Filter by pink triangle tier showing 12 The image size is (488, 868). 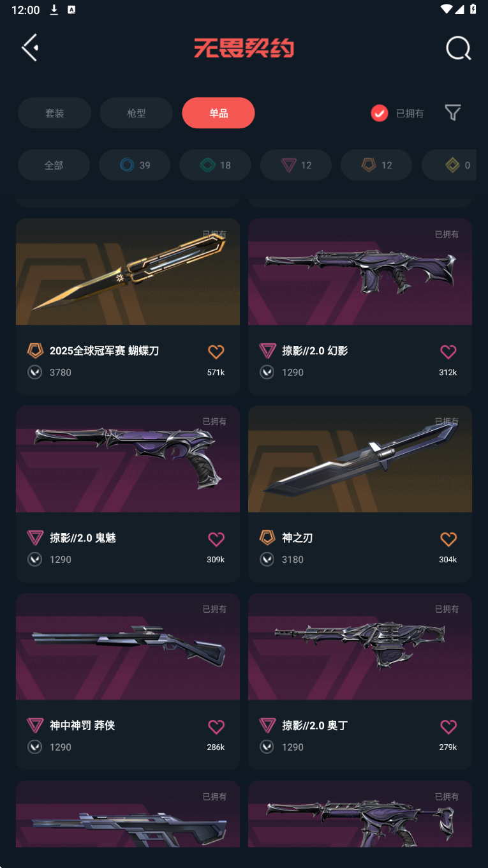tap(295, 165)
